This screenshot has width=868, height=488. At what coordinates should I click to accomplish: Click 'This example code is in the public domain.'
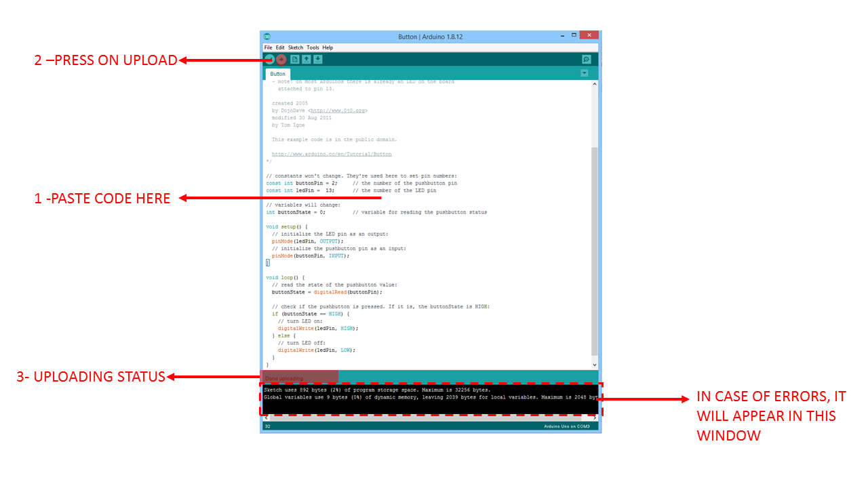pyautogui.click(x=334, y=140)
